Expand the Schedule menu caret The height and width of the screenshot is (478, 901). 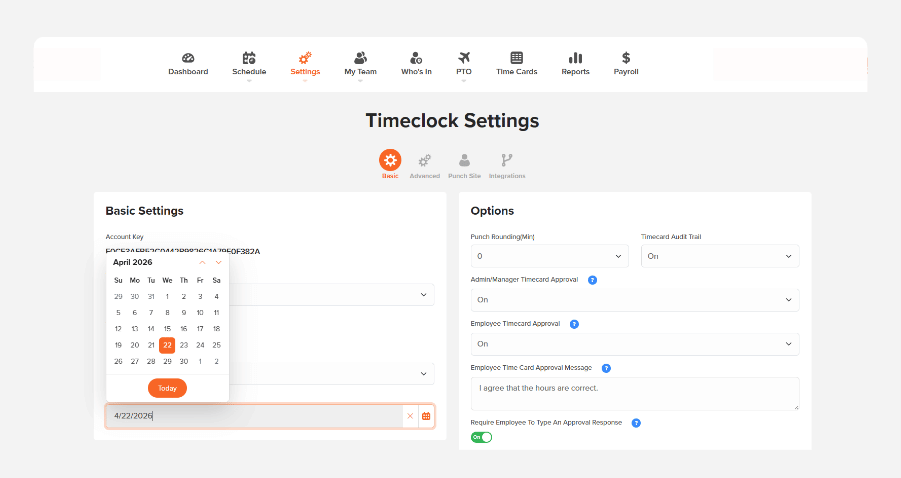click(x=249, y=81)
